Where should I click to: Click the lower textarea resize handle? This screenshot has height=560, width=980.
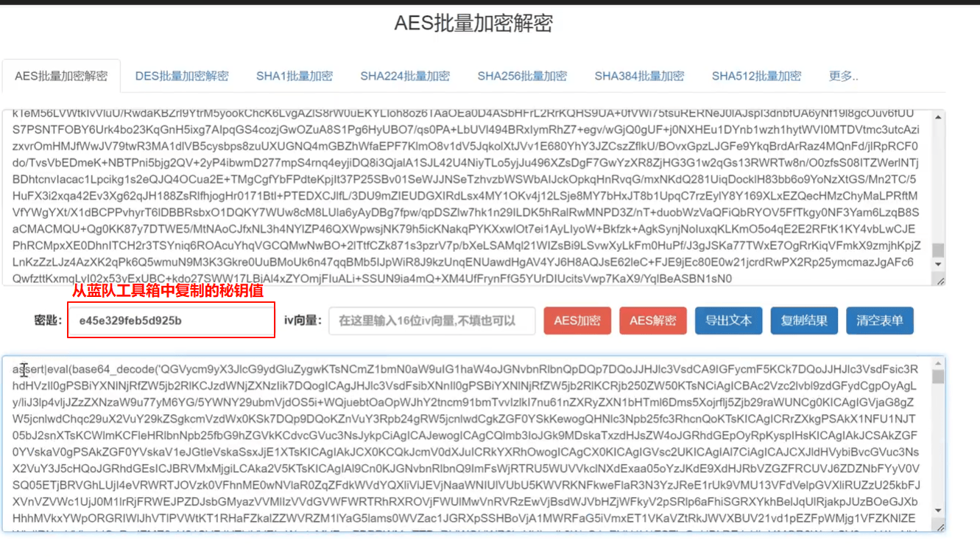point(940,527)
